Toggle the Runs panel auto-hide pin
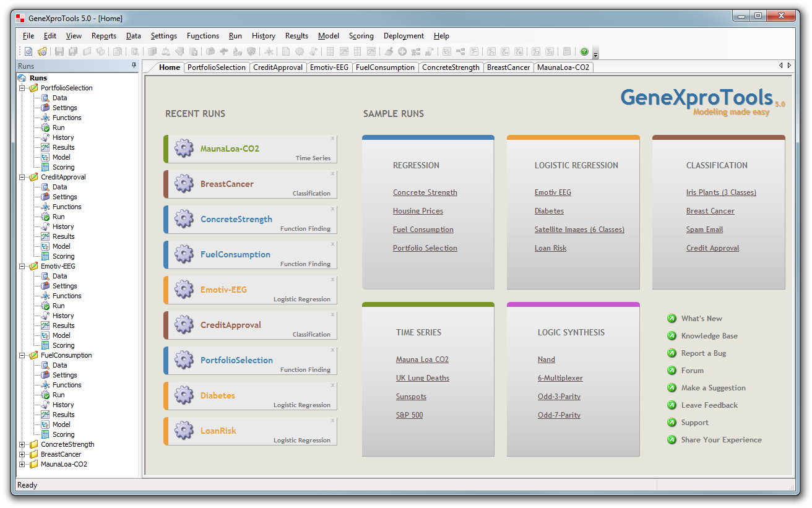 click(134, 66)
